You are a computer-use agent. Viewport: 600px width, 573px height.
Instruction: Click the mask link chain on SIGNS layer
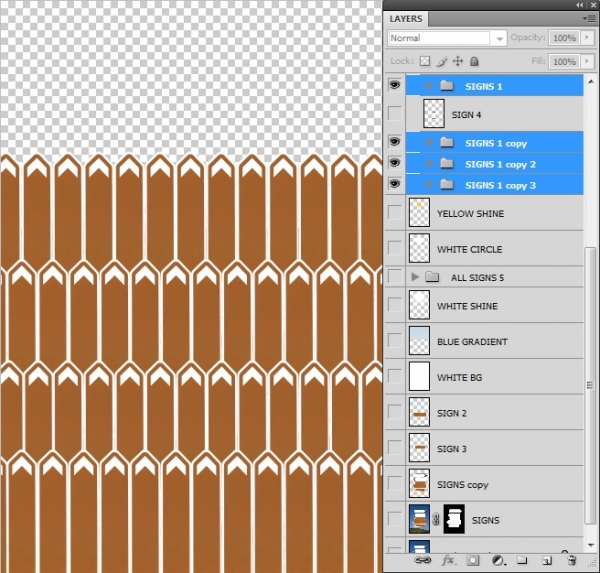[x=436, y=520]
